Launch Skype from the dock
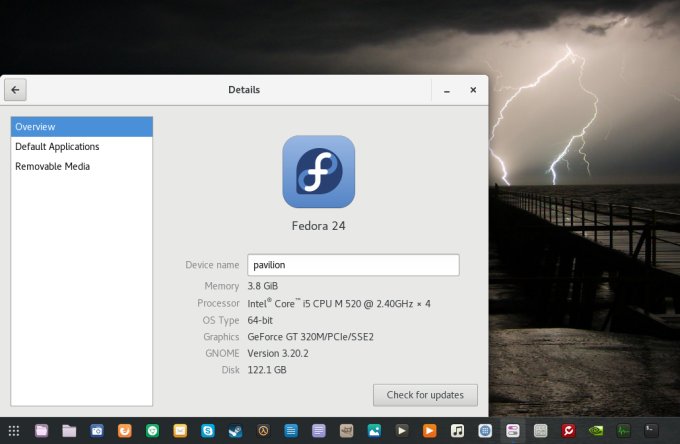Image resolution: width=680 pixels, height=444 pixels. (x=208, y=431)
